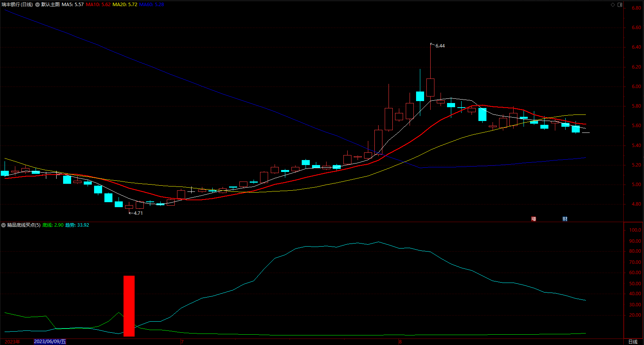Click the 2023/06/09/五 date marker
Viewport: 644px width, 345px height.
pos(50,342)
